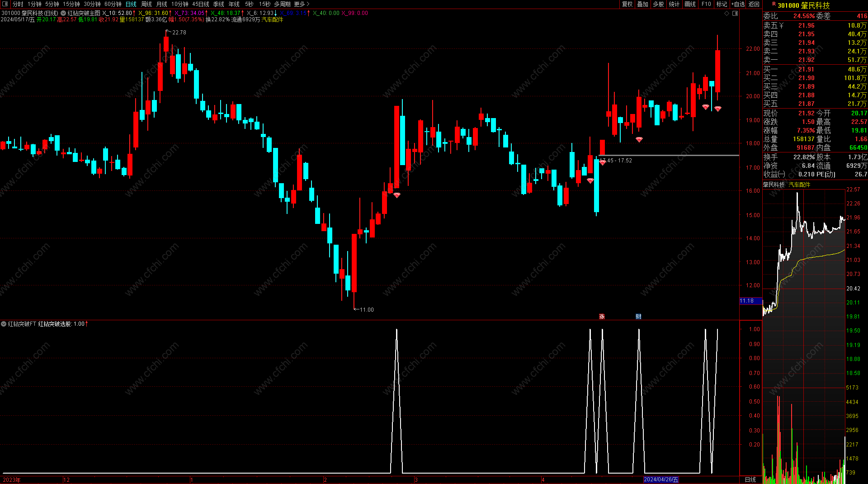Click the 汽车配件 sector link in header
The width and height of the screenshot is (868, 484).
(272, 19)
